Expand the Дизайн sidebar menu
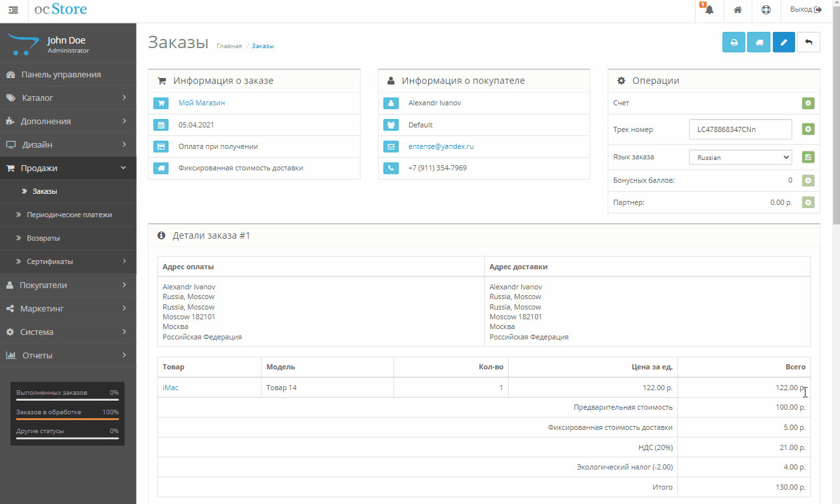The height and width of the screenshot is (504, 840). point(68,144)
